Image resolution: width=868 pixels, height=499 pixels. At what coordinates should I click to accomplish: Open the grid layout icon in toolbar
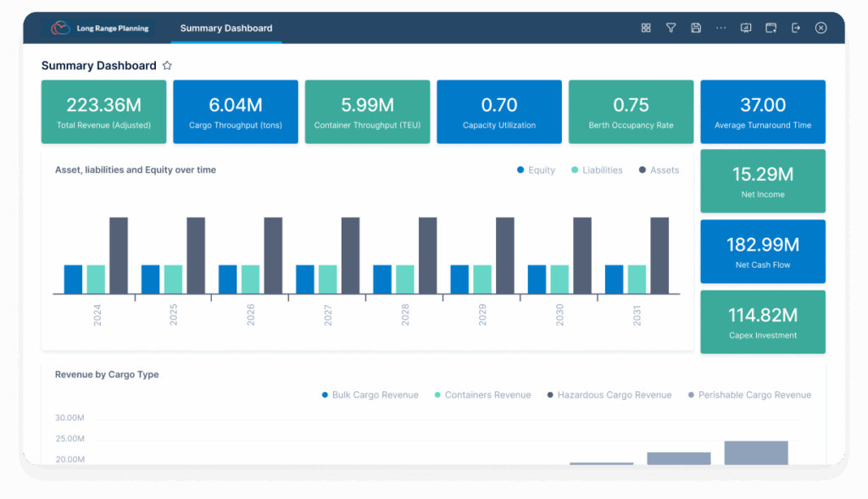(x=646, y=28)
